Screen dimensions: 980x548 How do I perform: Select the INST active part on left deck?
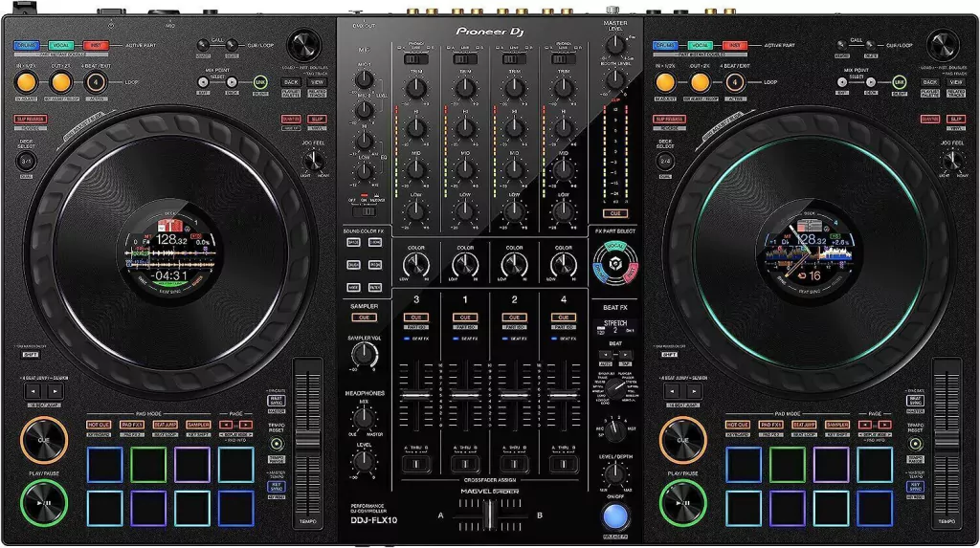click(96, 45)
